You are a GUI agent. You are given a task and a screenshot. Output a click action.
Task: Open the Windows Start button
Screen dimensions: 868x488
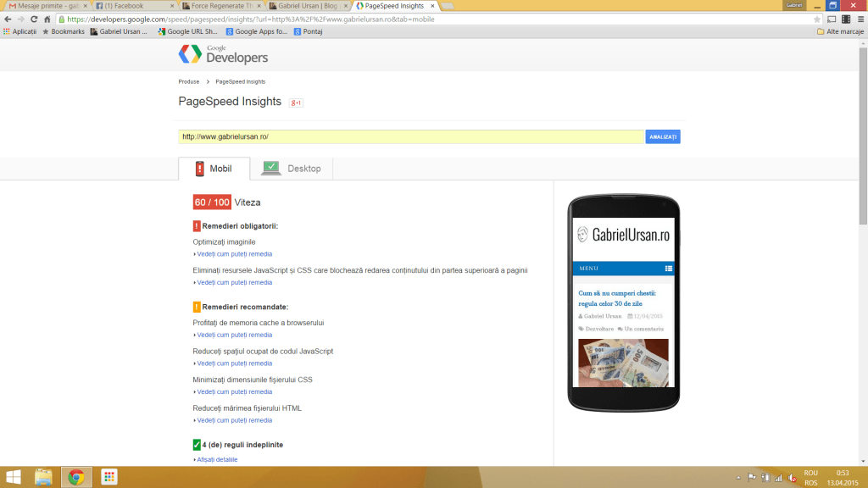pos(14,477)
